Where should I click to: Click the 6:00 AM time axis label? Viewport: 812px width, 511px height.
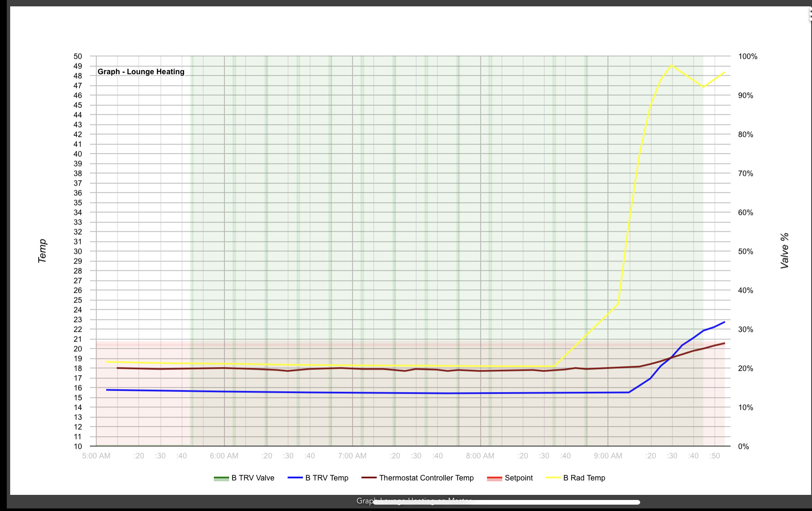click(x=224, y=456)
